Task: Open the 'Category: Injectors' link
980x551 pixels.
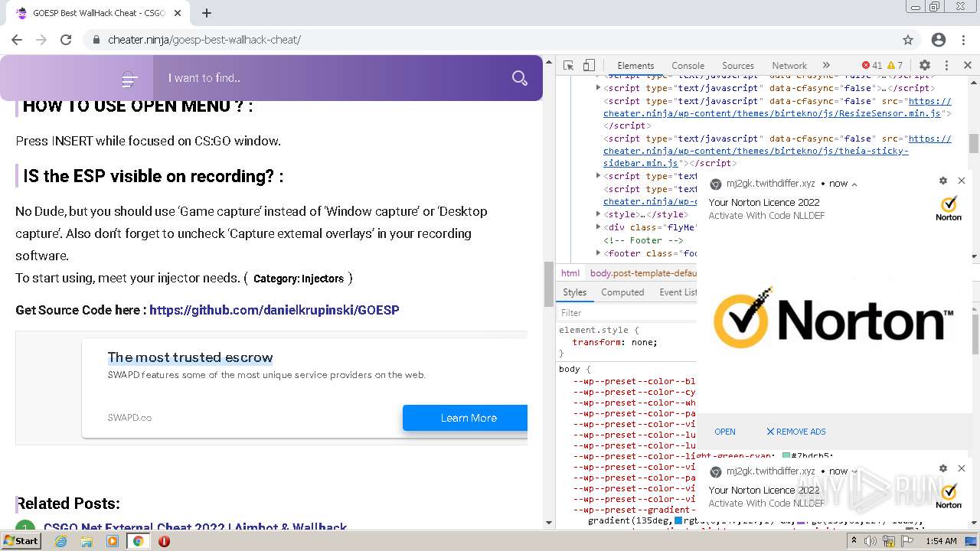Action: coord(299,279)
